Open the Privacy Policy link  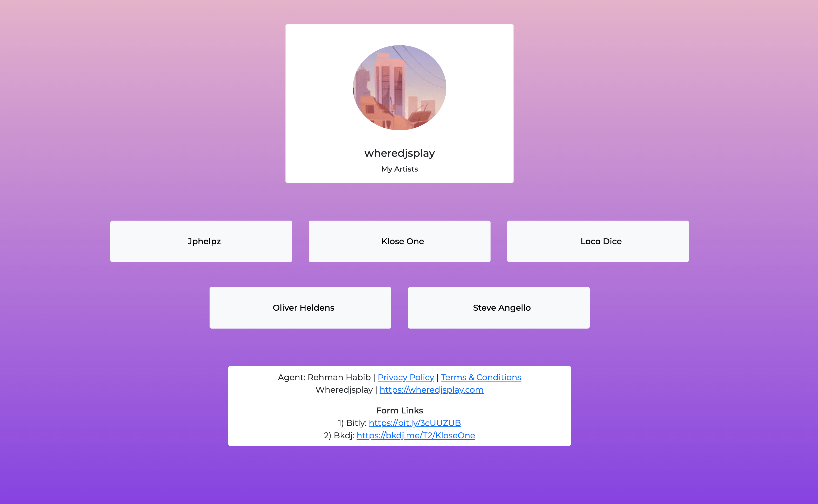tap(406, 377)
